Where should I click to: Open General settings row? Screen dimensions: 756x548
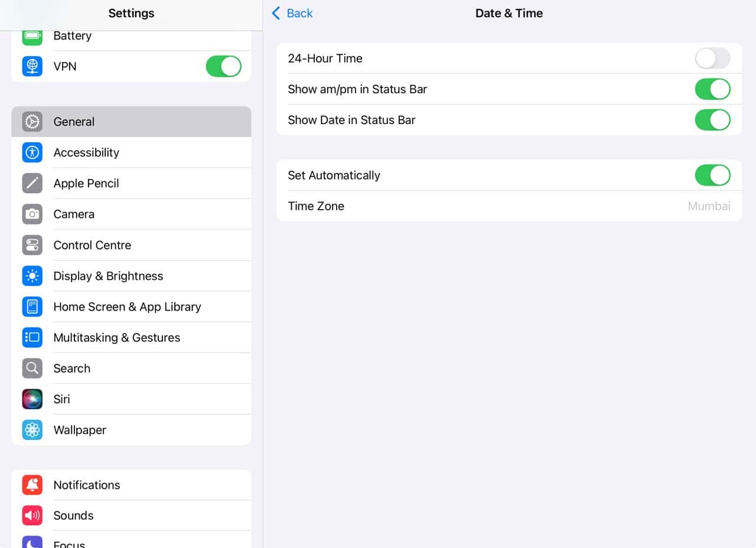tap(131, 122)
